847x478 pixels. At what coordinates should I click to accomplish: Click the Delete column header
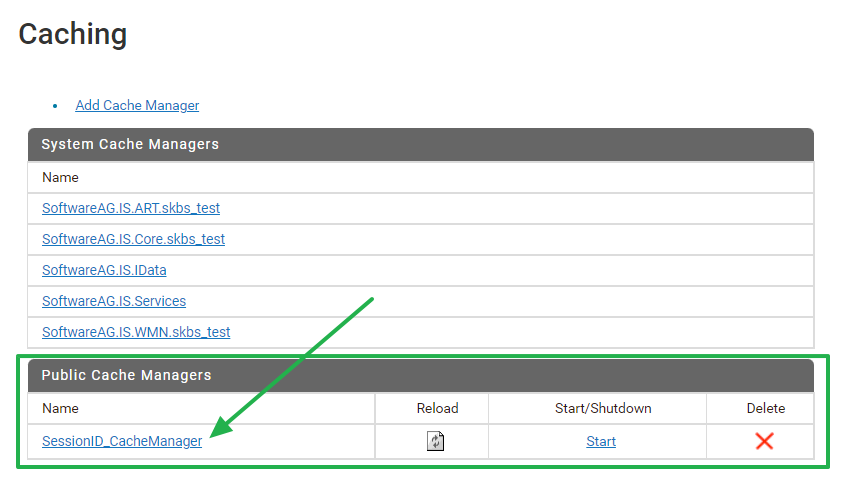(766, 408)
